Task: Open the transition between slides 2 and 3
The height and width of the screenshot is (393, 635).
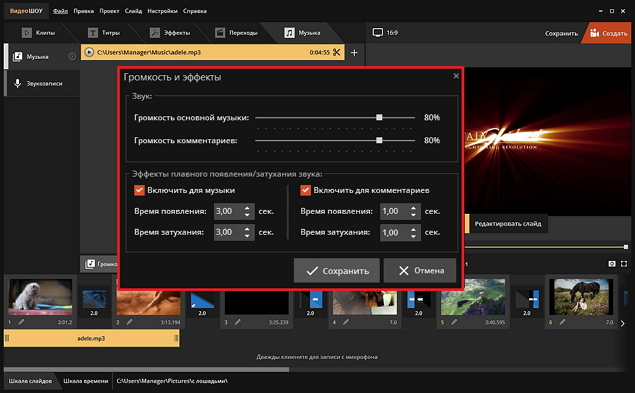Action: (202, 301)
